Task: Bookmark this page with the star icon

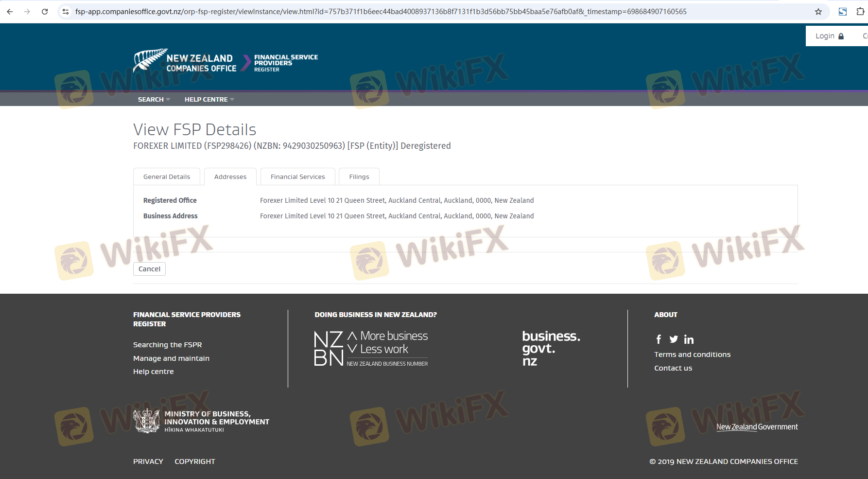Action: [x=818, y=12]
